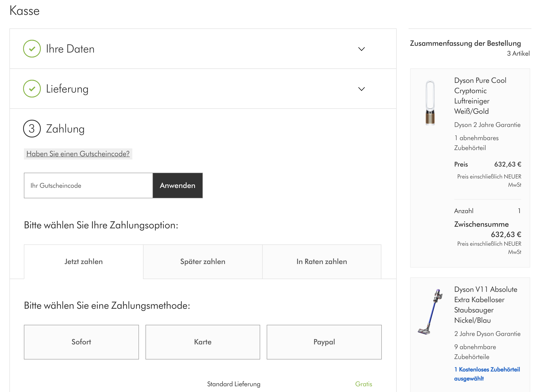Apply the coupon with the Anwenden button
Viewport: 545px width, 392px height.
[x=178, y=186]
